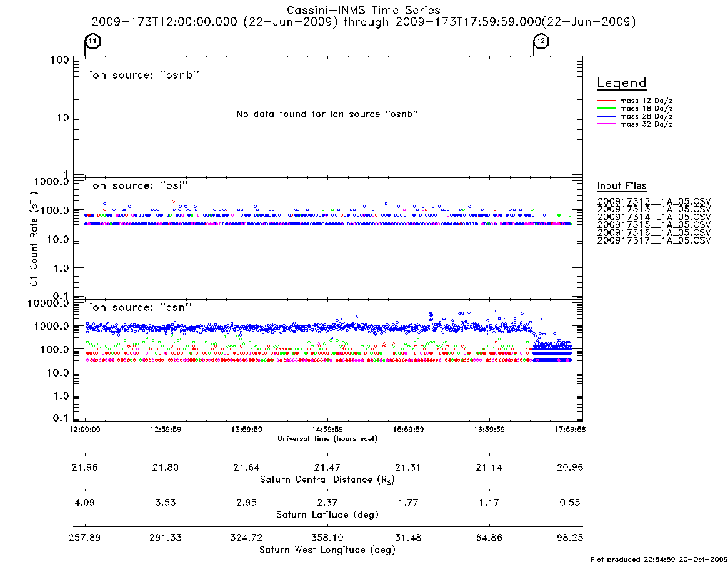Click the 324.72 longitude value

coord(247,538)
